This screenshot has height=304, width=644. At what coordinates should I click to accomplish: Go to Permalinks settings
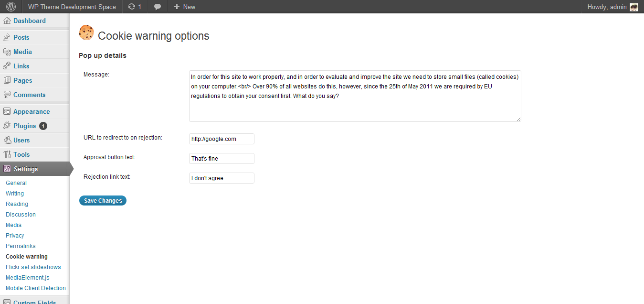pyautogui.click(x=21, y=246)
